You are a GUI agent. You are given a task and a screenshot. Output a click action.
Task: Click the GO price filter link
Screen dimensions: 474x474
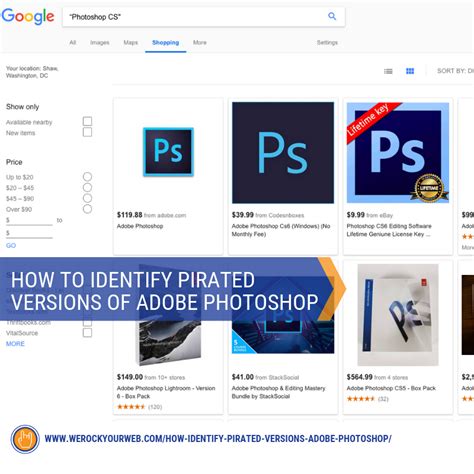11,245
